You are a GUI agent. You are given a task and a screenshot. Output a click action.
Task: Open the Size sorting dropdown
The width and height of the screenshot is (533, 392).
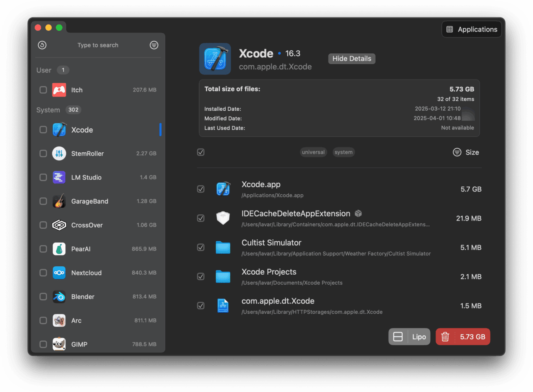(466, 152)
